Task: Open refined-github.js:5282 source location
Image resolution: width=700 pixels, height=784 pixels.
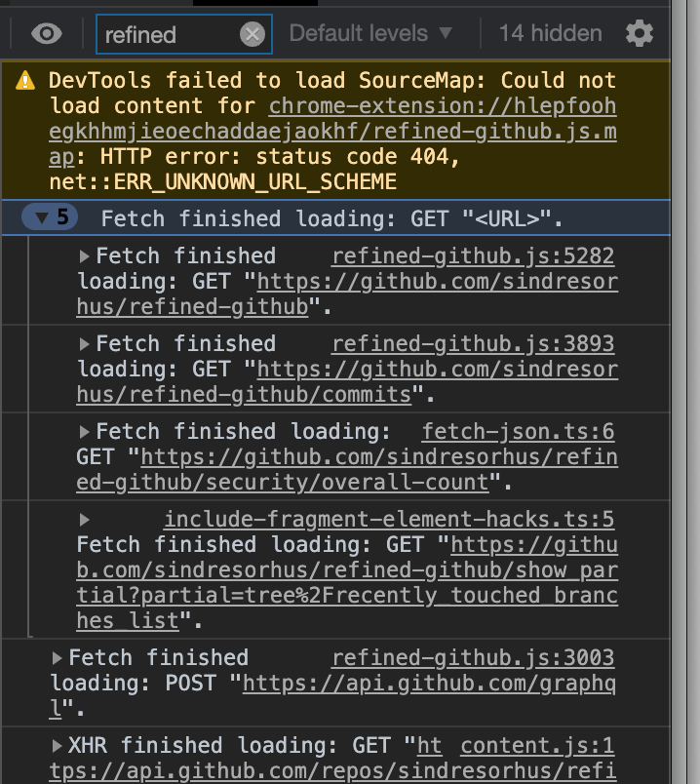Action: coord(481,255)
